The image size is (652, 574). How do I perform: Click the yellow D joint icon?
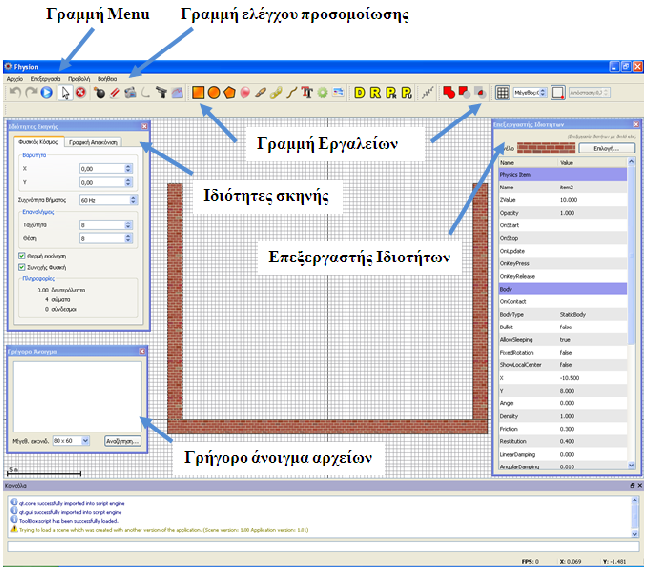coord(360,92)
